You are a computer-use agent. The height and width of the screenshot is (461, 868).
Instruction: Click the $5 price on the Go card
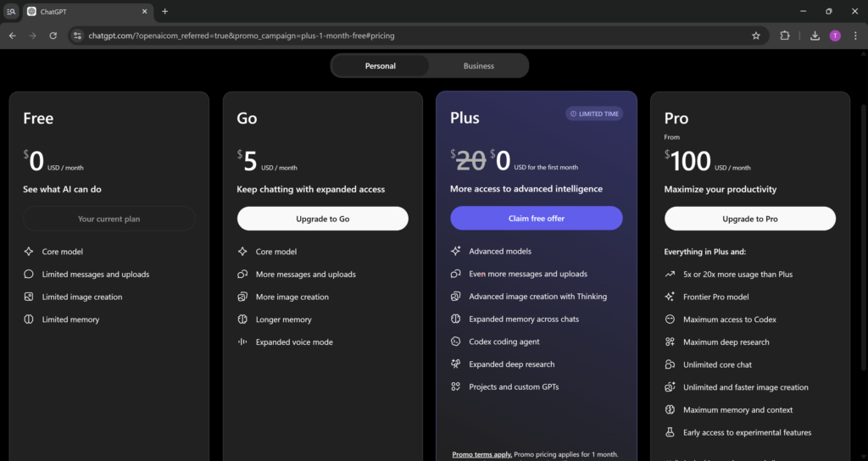coord(248,161)
